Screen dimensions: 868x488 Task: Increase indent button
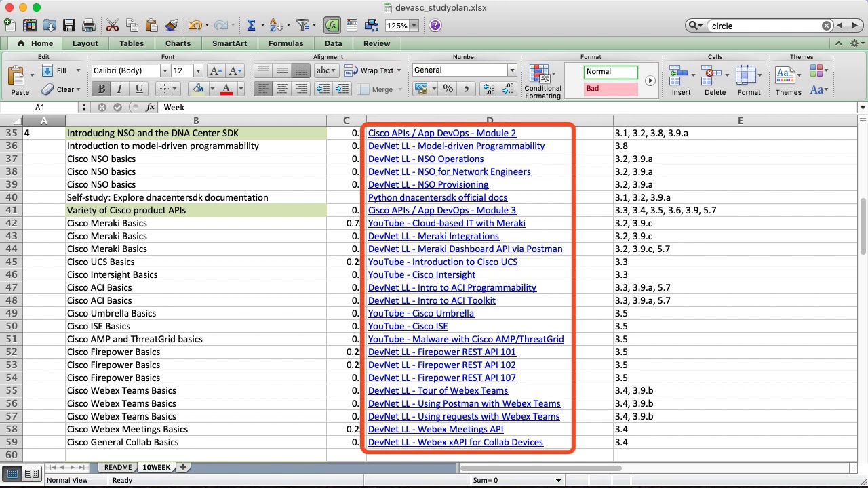tap(342, 89)
